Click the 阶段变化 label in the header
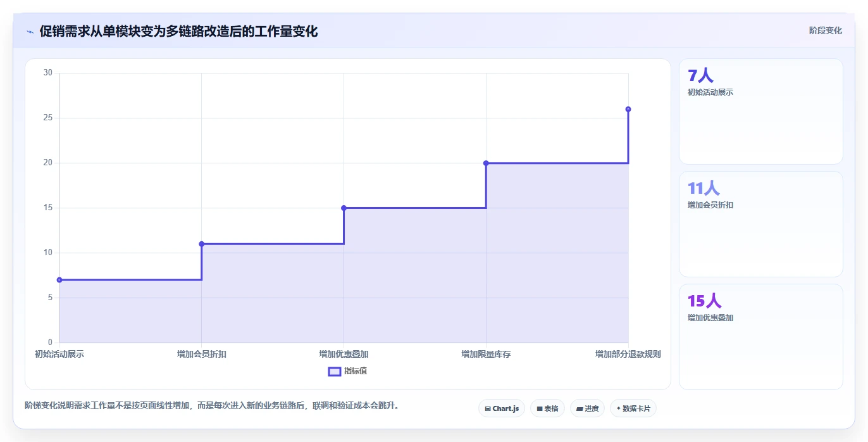The height and width of the screenshot is (442, 868). (x=825, y=30)
